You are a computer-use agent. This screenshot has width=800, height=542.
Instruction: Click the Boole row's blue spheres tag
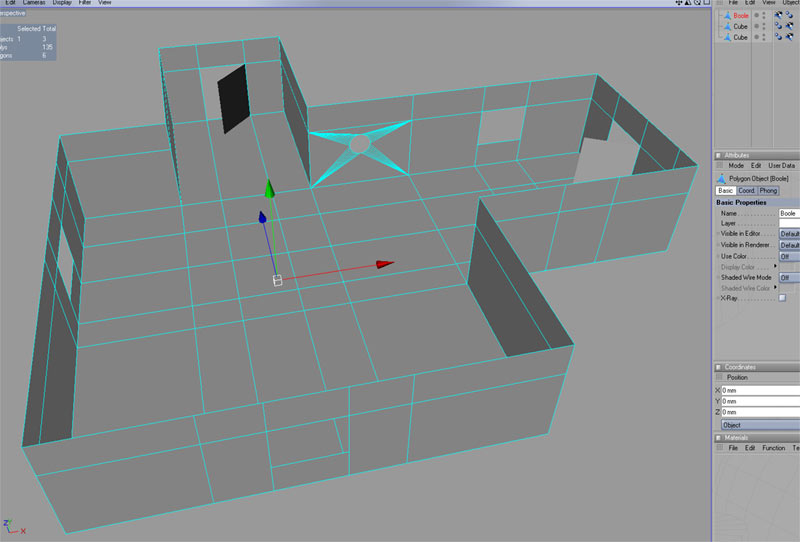click(x=789, y=15)
